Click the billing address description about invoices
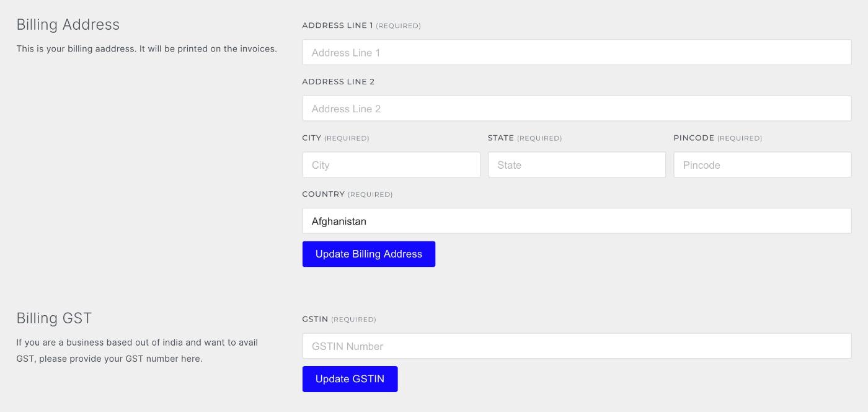 (x=146, y=48)
